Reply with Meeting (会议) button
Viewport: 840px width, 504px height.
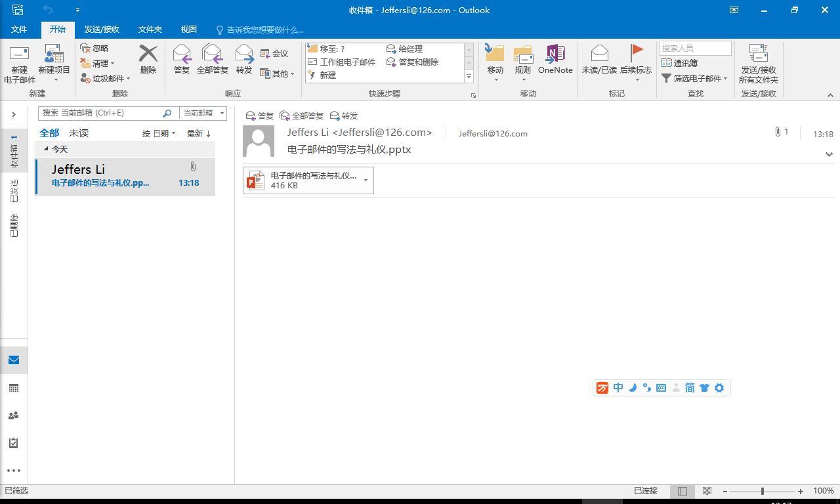pos(274,53)
